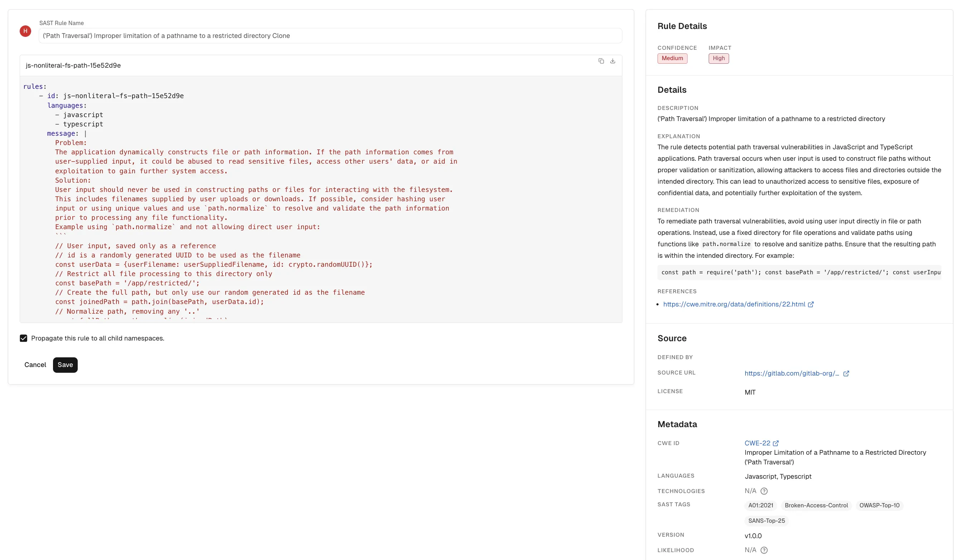The width and height of the screenshot is (954, 560).
Task: Click the SAST Rule Name label
Action: [x=62, y=23]
